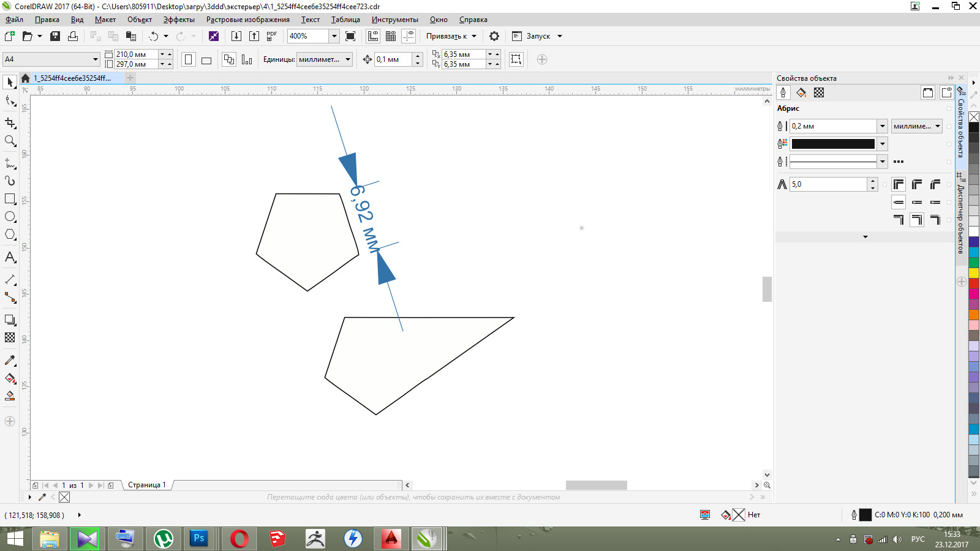Open the zoom level 400% dropdown

click(334, 36)
